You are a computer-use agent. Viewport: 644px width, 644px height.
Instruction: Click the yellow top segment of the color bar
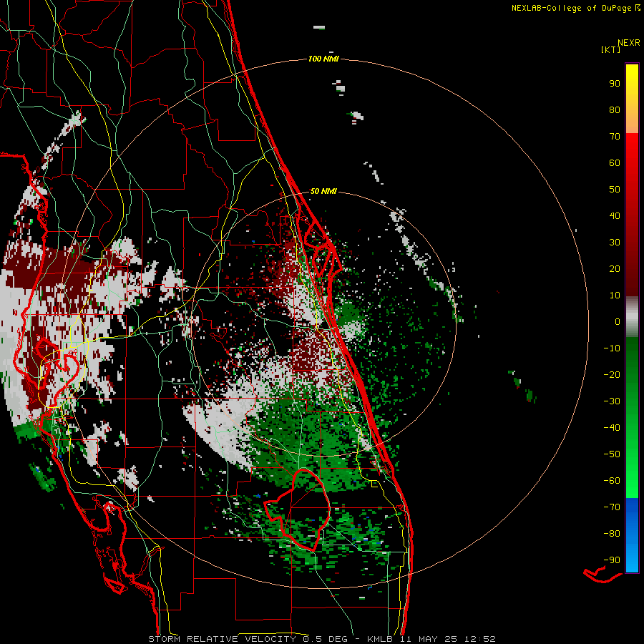click(x=632, y=99)
